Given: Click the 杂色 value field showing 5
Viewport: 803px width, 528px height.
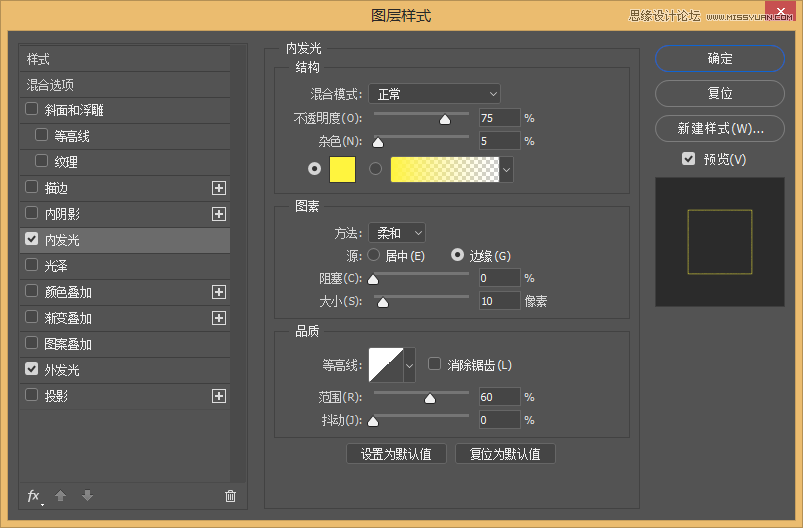Looking at the screenshot, I should tap(499, 141).
